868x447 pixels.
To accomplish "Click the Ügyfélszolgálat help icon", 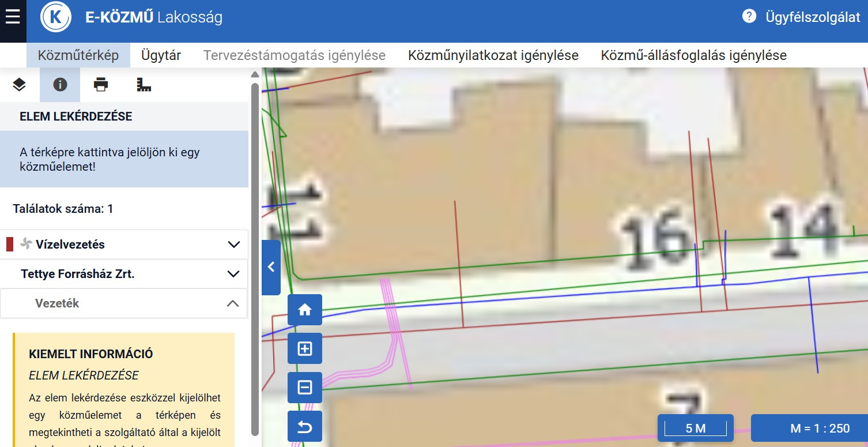I will coord(749,17).
